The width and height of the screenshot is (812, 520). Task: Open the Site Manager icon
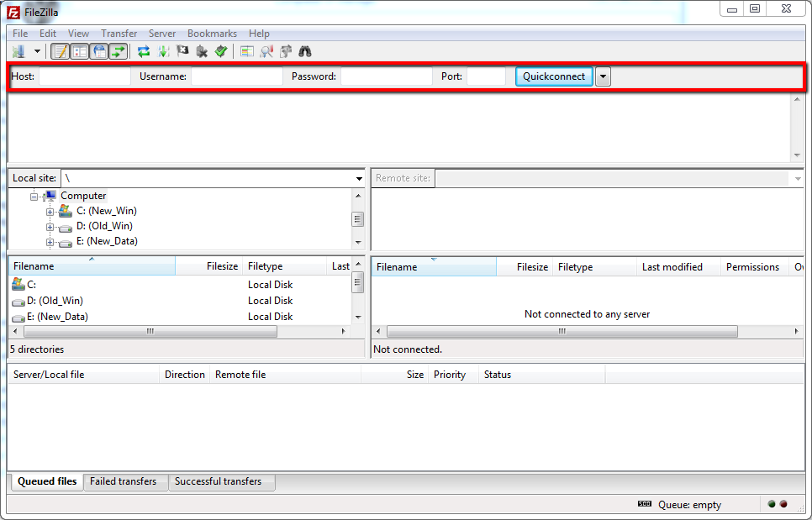[18, 52]
